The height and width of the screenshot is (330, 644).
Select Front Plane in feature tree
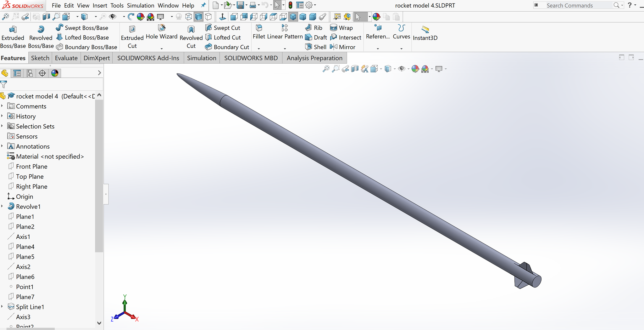(x=32, y=166)
